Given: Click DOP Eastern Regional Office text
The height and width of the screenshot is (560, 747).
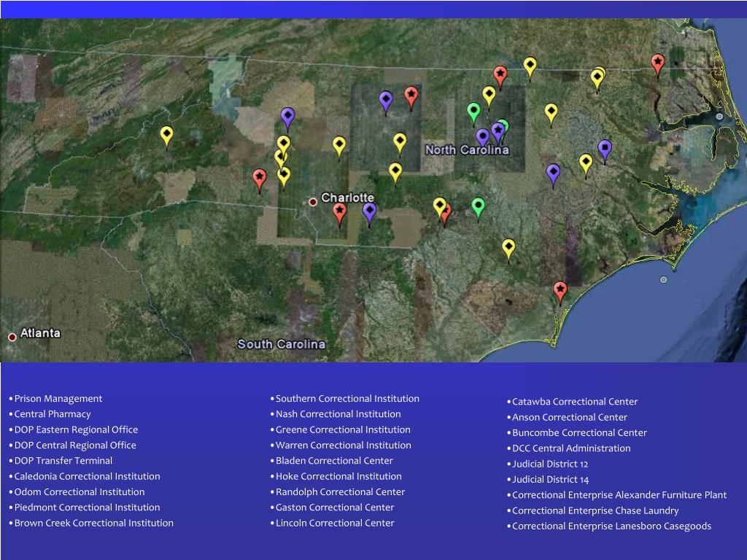Looking at the screenshot, I should click(x=76, y=429).
